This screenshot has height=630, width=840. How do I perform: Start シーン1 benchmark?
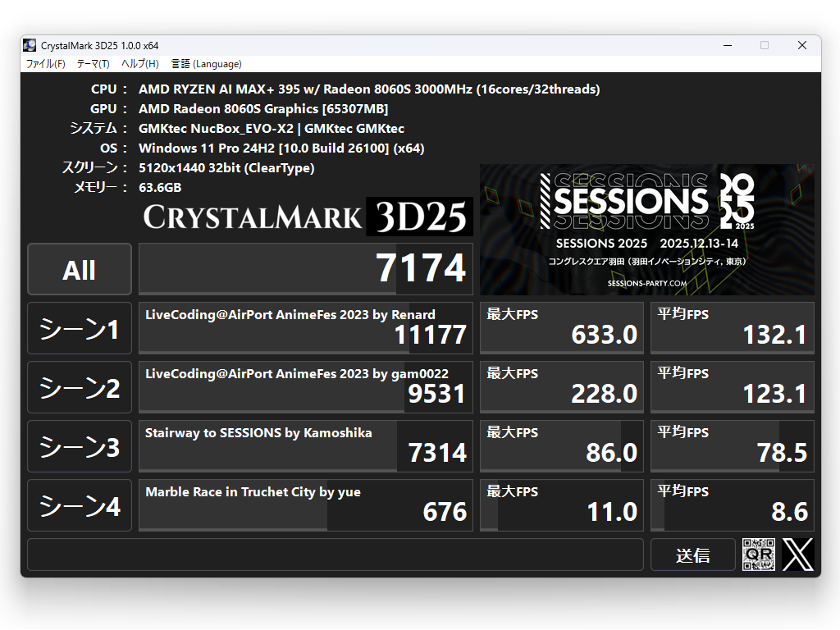click(x=79, y=327)
